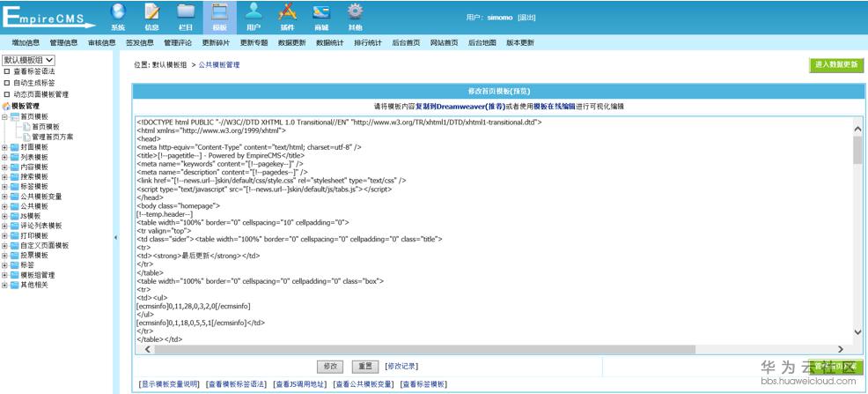Open the 其他 gear section icon
The height and width of the screenshot is (394, 868).
click(355, 17)
